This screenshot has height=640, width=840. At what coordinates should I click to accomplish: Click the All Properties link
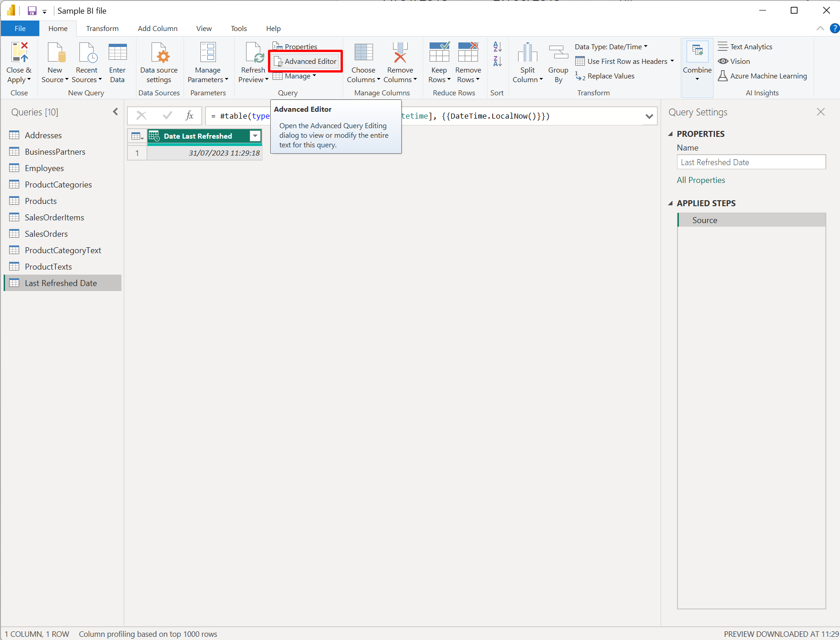click(701, 180)
